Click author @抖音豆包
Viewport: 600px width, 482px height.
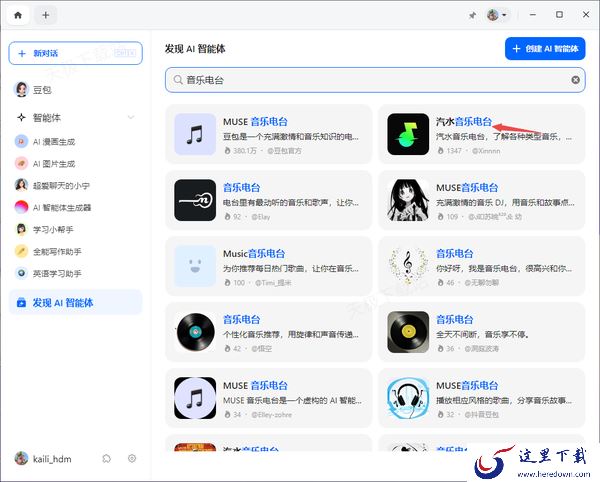(x=481, y=415)
